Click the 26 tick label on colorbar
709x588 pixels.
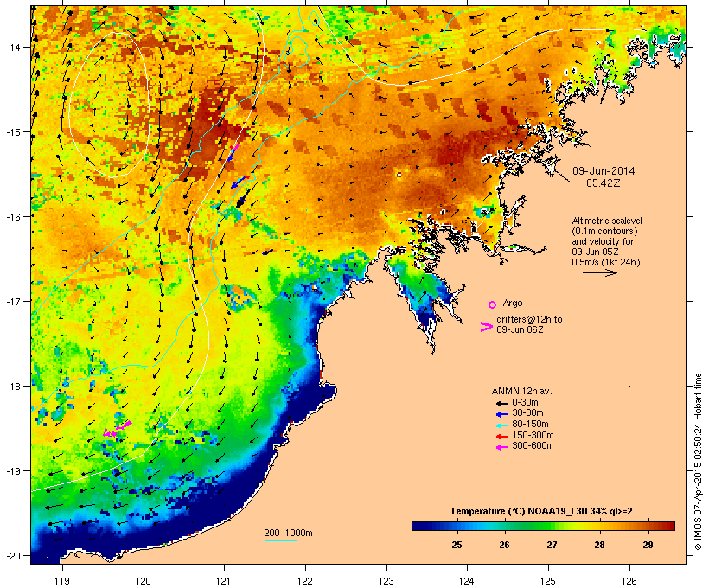point(505,545)
